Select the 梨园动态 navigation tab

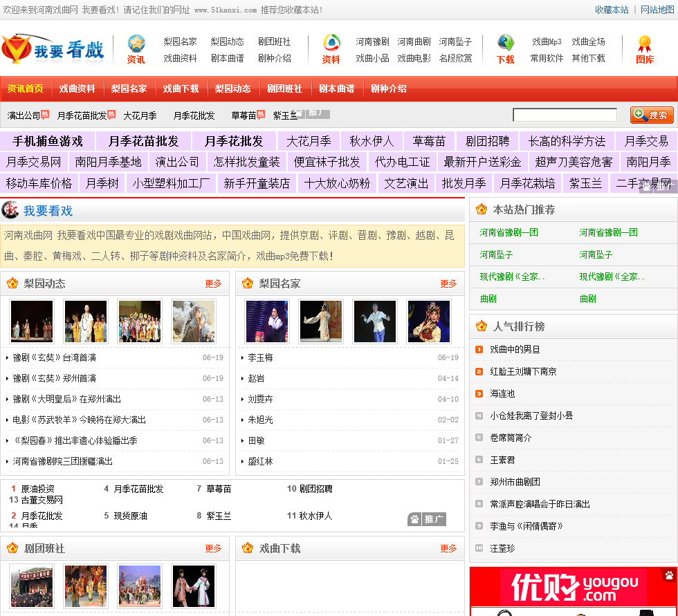[x=232, y=88]
